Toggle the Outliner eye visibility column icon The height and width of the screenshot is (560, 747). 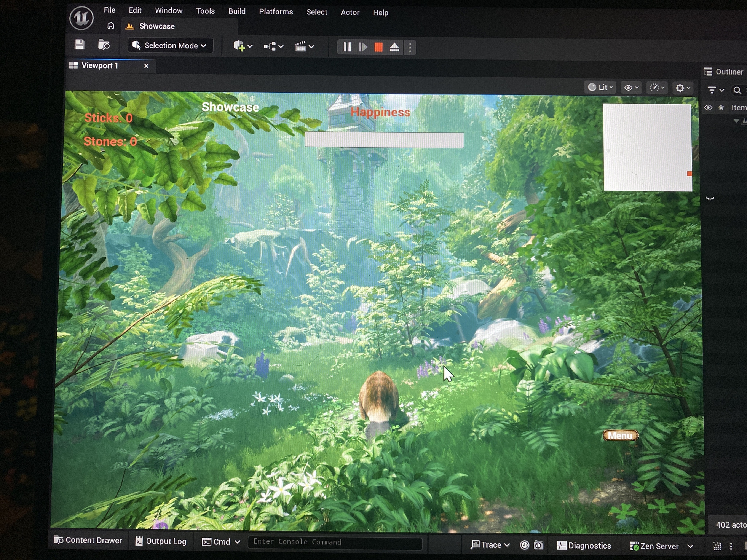[708, 107]
